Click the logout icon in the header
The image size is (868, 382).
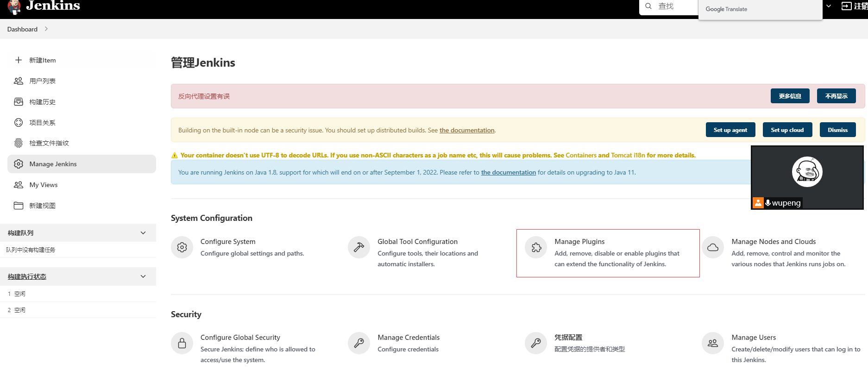pyautogui.click(x=846, y=6)
